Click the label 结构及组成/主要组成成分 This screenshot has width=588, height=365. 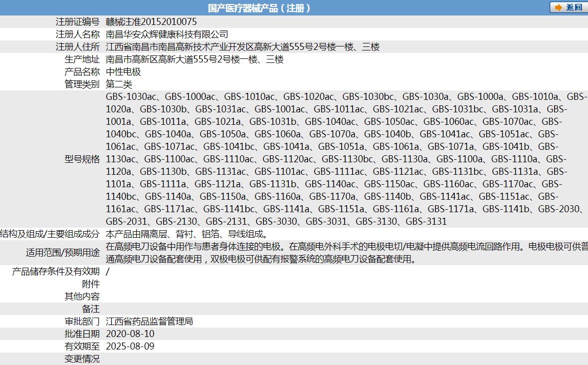(50, 234)
